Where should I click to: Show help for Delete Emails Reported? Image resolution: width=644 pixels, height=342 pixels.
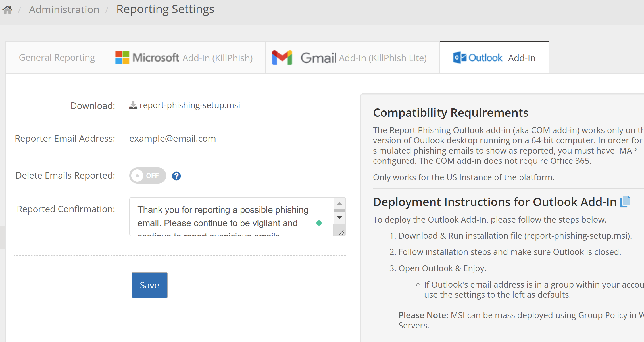pos(176,176)
